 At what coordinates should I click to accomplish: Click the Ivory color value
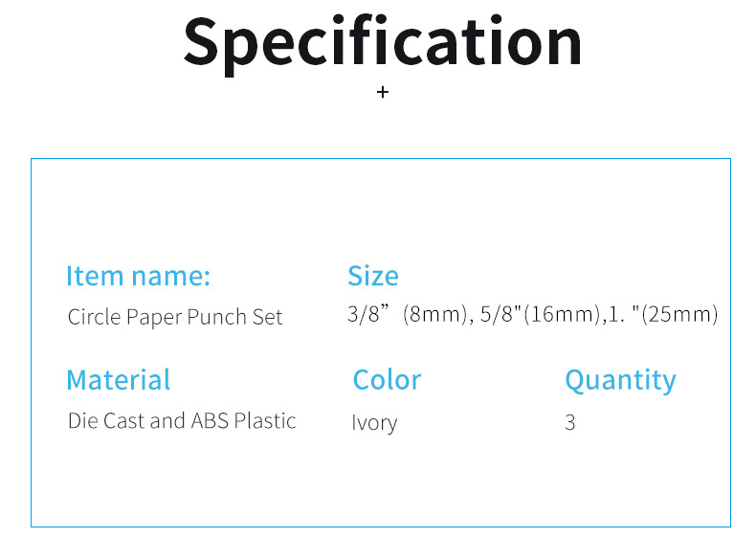pos(374,423)
